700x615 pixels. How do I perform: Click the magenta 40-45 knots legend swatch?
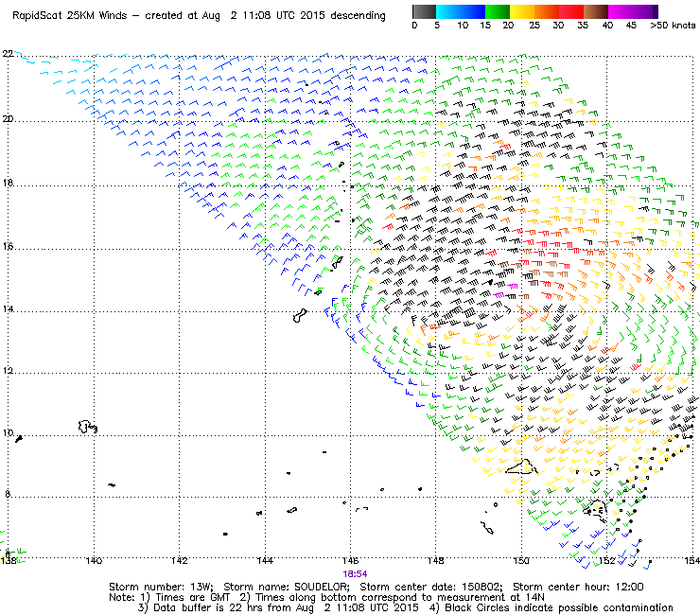(x=621, y=11)
